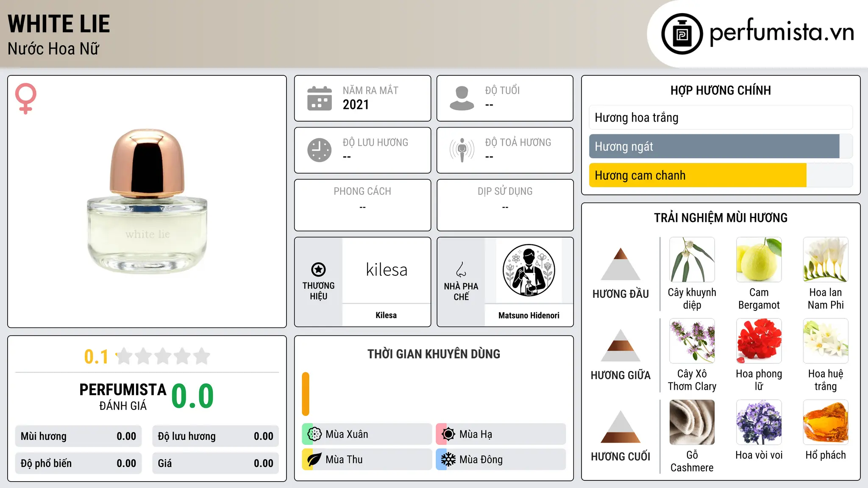Viewport: 868px width, 488px height.
Task: Open the Hoa lan Nam Phi note image
Action: (x=826, y=260)
